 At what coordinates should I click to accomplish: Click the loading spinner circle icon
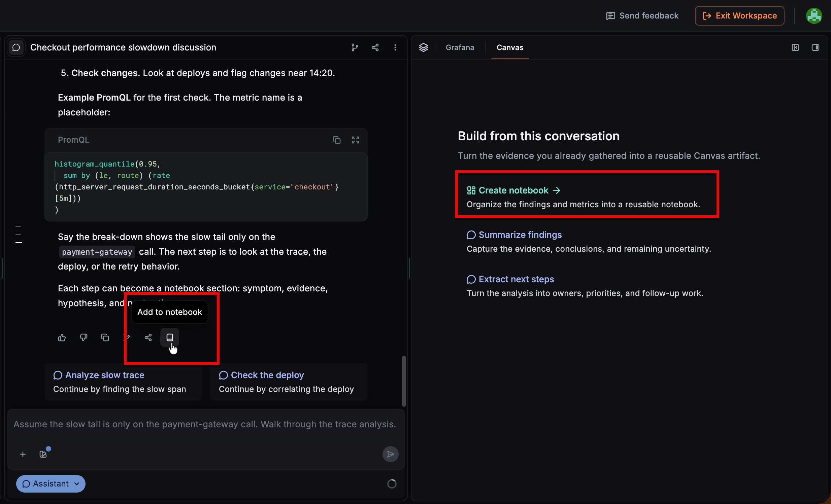(x=392, y=484)
